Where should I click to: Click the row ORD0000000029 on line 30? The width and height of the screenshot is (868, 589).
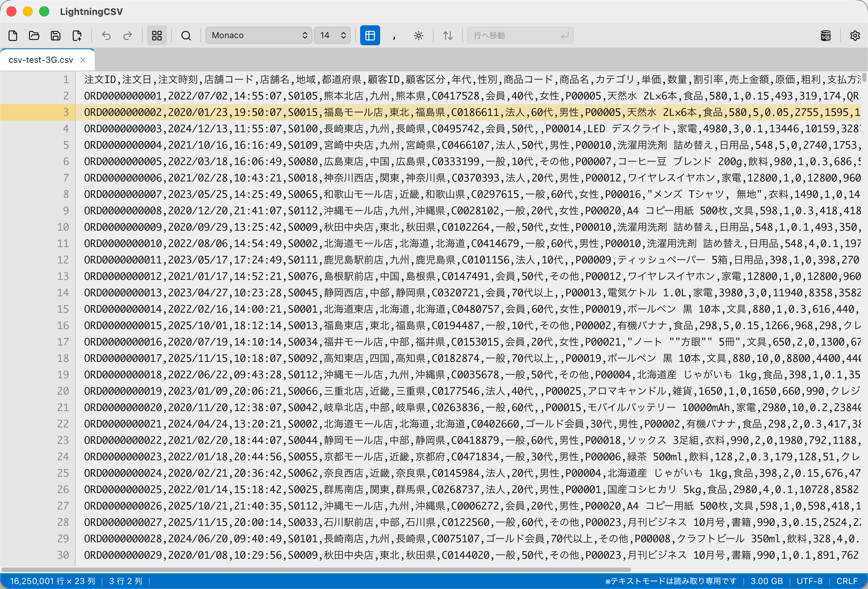(x=471, y=555)
